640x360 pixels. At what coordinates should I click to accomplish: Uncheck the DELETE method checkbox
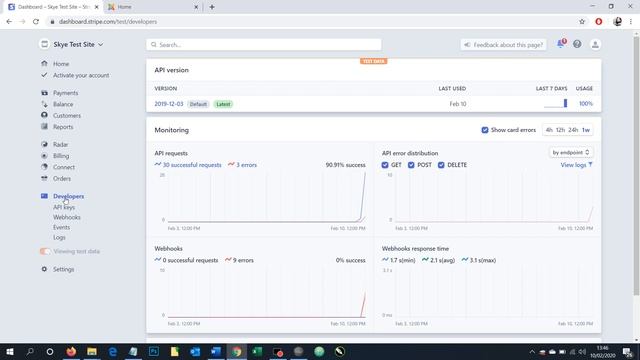pos(441,165)
